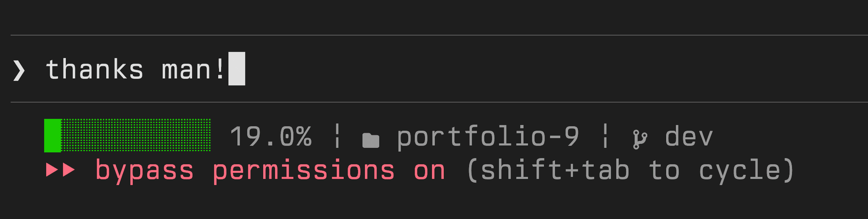Click the red double-arrow bypass icon
Screen dimensions: 868x219
[x=61, y=170]
